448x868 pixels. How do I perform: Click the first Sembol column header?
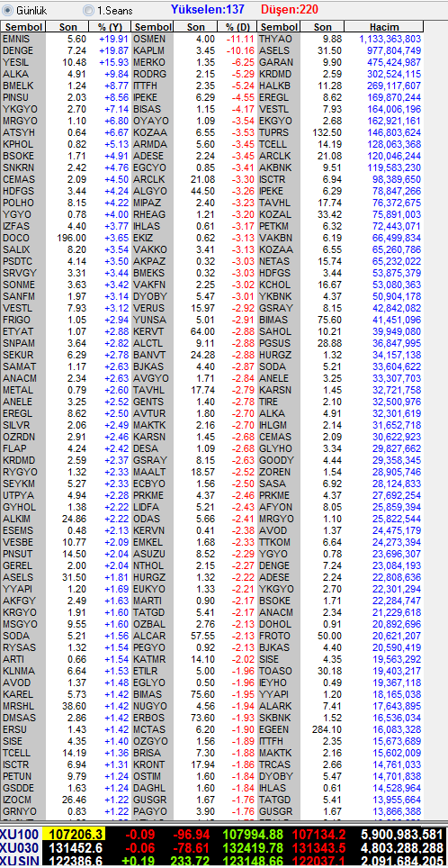[22, 27]
